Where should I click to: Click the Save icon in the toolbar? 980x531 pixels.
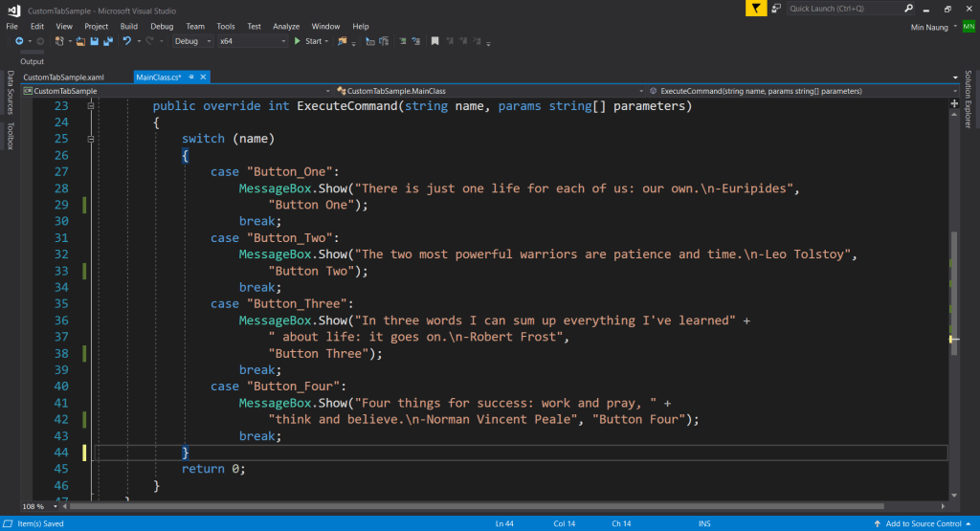(x=94, y=41)
